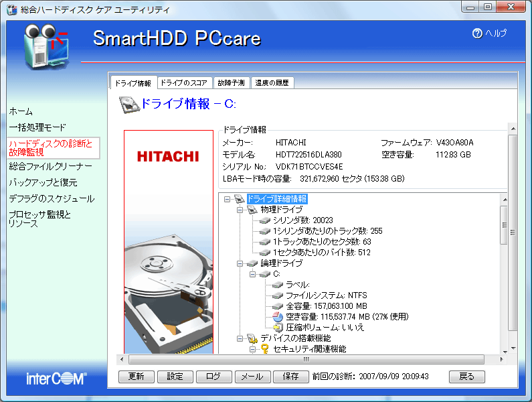Click the HITACHI drive image thumbnail
The width and height of the screenshot is (532, 402).
[x=169, y=242]
